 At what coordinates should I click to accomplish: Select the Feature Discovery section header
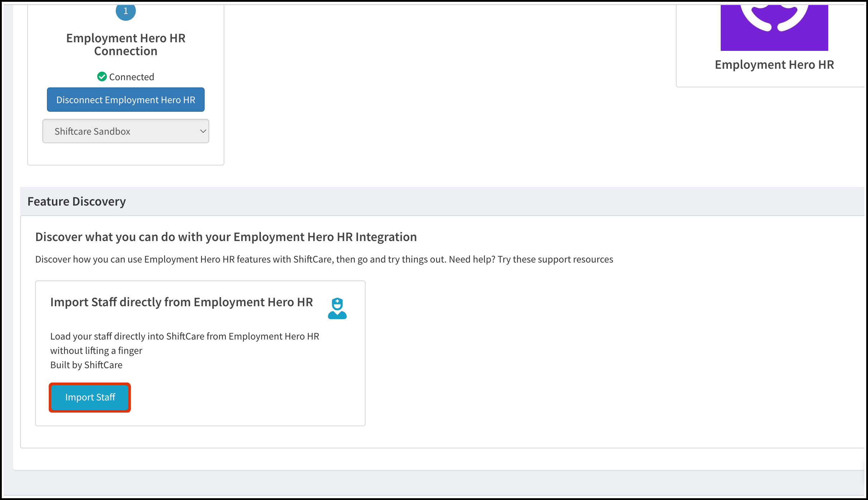(77, 201)
